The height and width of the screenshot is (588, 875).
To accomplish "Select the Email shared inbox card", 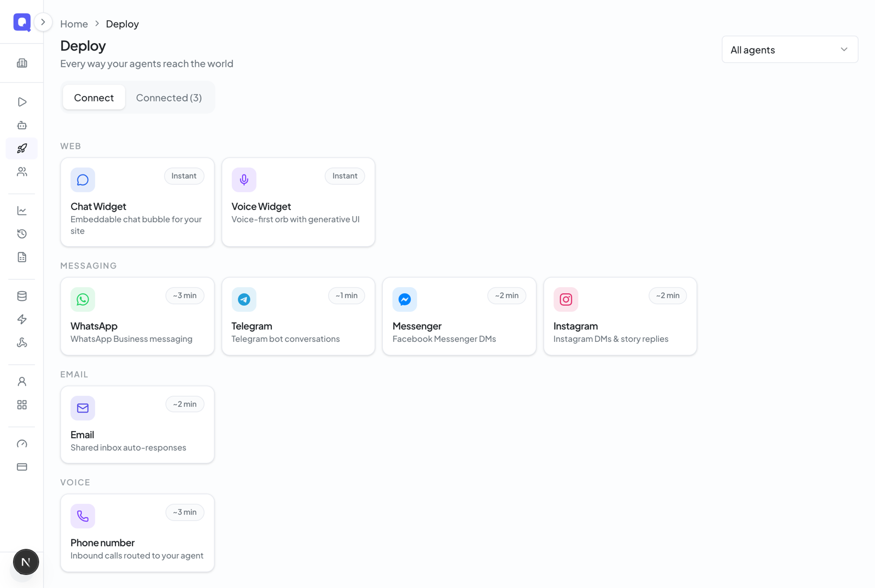I will [x=137, y=424].
